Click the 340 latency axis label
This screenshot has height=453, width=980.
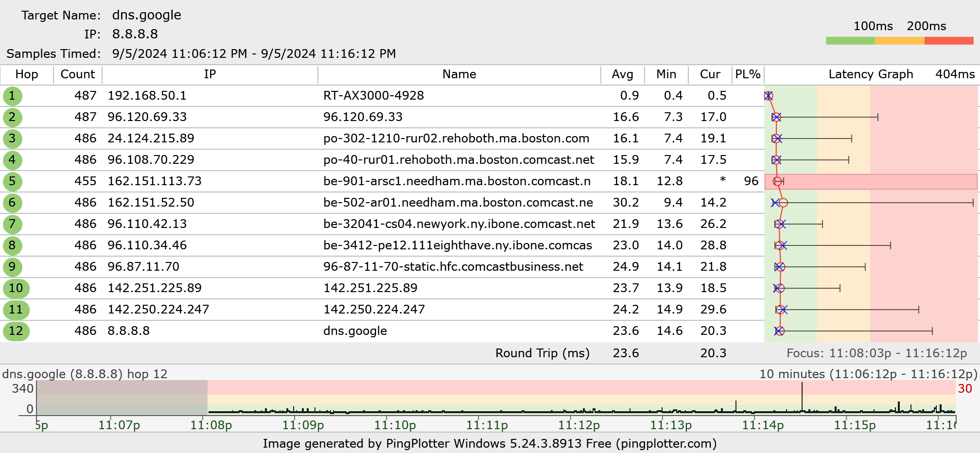[23, 389]
